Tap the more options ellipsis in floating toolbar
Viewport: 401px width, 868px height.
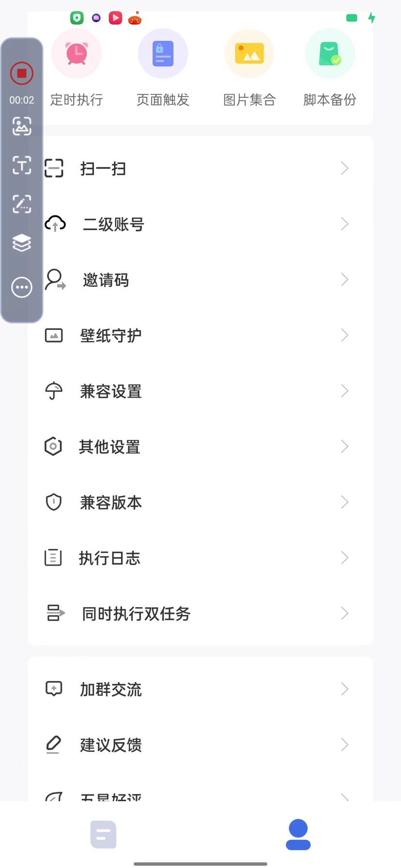[x=22, y=287]
